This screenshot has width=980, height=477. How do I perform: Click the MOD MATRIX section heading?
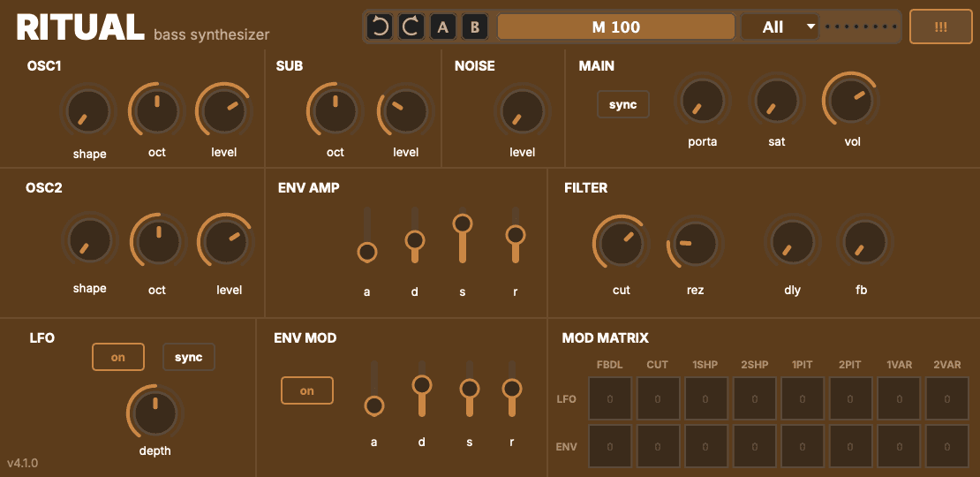[x=605, y=338]
